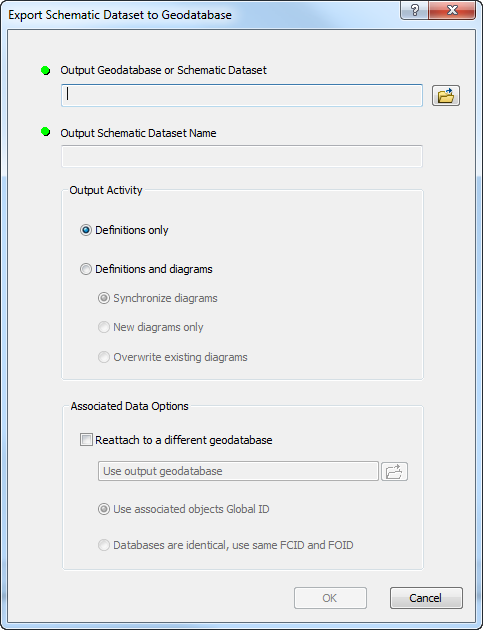
Task: Choose the Definitions and diagrams option
Action: click(x=86, y=269)
